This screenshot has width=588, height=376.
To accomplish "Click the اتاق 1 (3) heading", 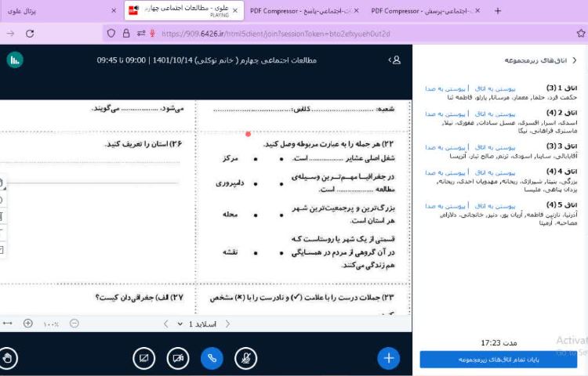I will [x=561, y=88].
